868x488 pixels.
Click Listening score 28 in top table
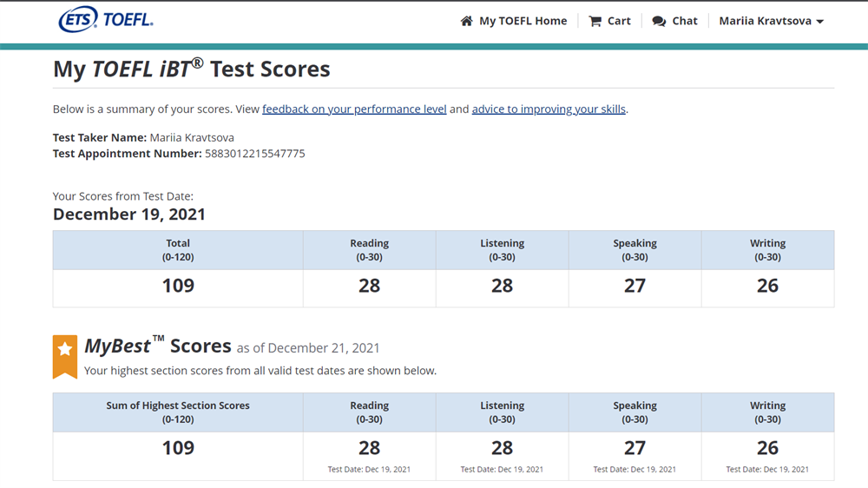(502, 286)
